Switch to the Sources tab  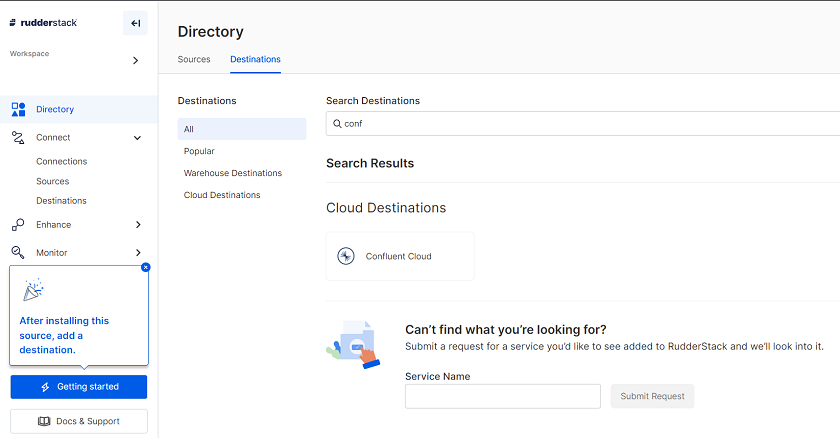point(194,59)
